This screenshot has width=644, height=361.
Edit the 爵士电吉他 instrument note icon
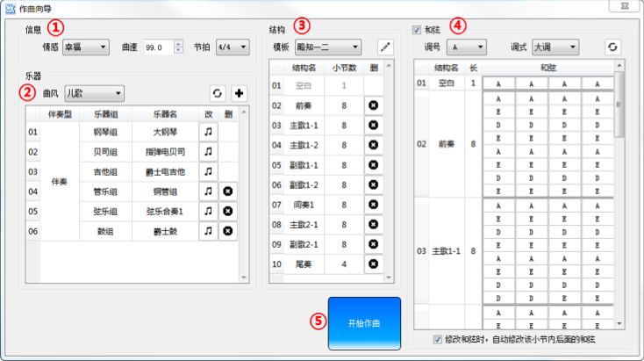[x=208, y=171]
